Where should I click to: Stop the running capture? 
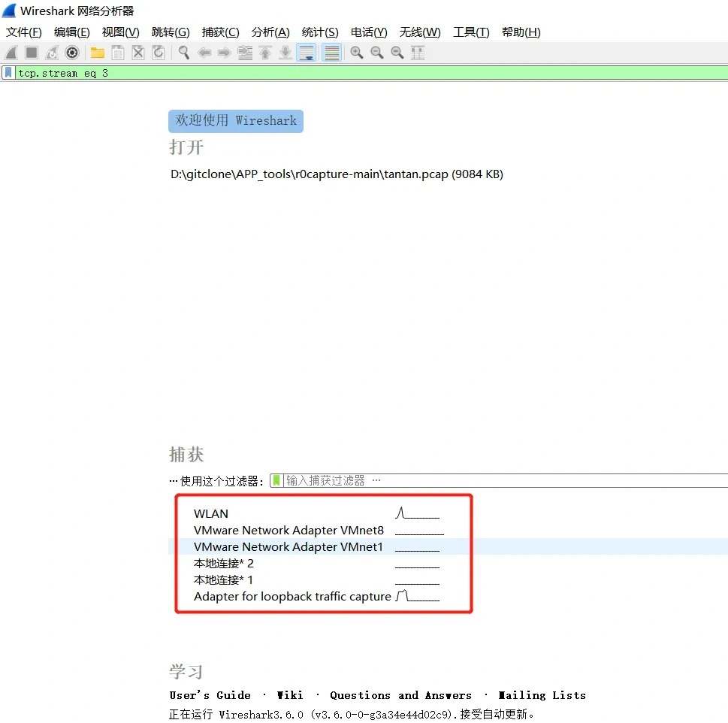click(x=32, y=53)
